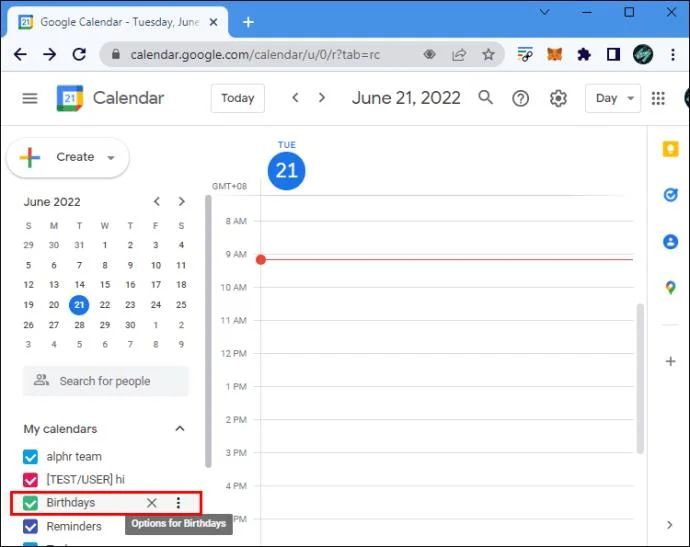Open the Extensions puzzle menu
The image size is (690, 547).
(584, 55)
